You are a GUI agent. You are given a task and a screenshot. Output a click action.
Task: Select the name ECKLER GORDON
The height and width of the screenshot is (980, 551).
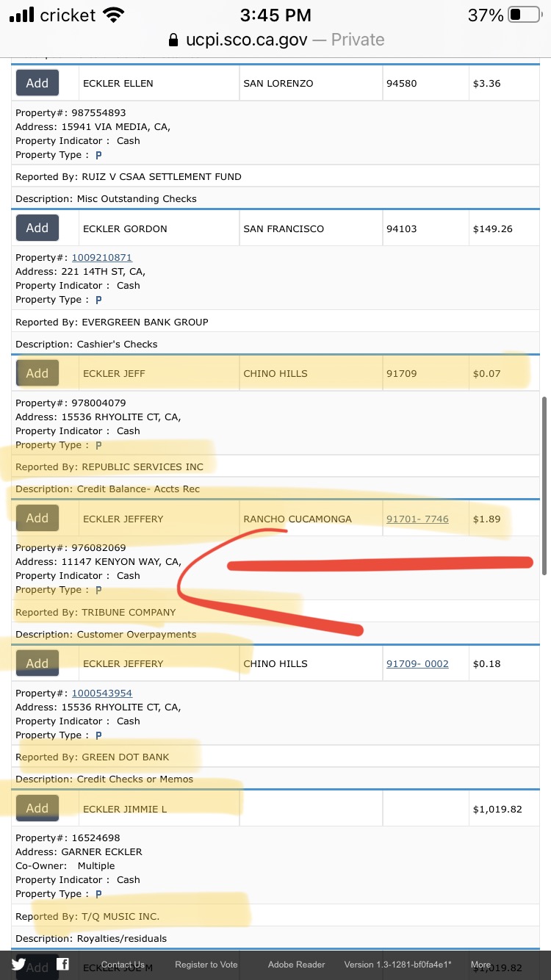click(x=125, y=229)
